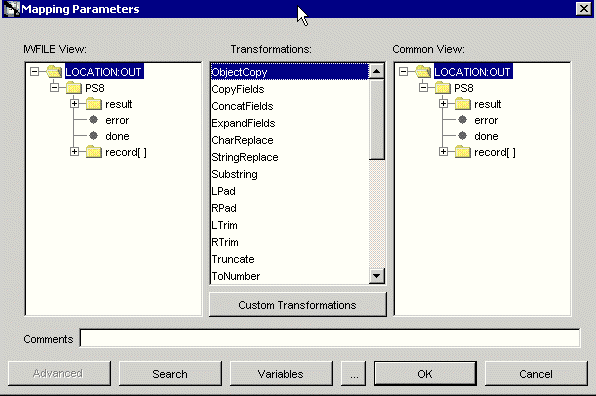This screenshot has width=596, height=396.
Task: Click done field bullet in IWFILE View
Action: click(x=94, y=136)
